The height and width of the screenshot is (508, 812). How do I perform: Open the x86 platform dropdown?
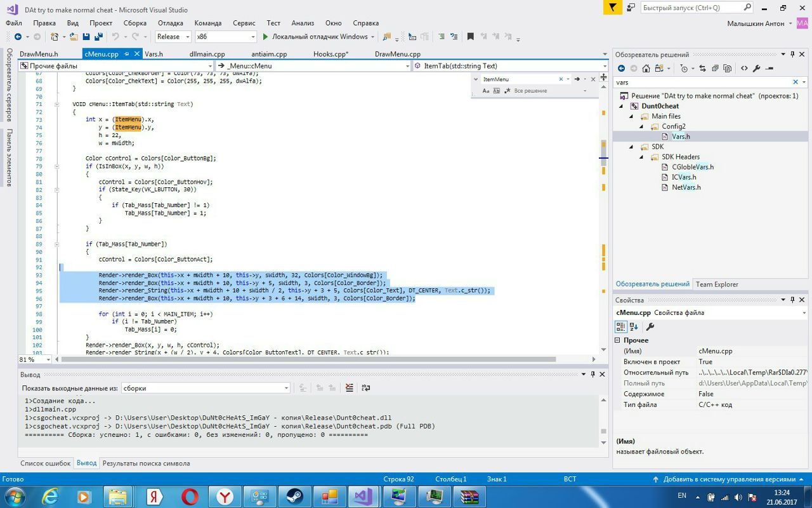pos(225,37)
